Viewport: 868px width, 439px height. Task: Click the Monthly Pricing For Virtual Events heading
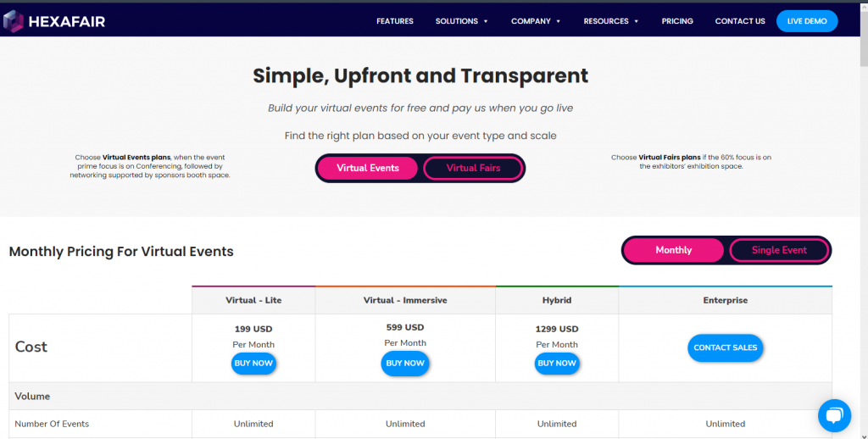coord(121,252)
